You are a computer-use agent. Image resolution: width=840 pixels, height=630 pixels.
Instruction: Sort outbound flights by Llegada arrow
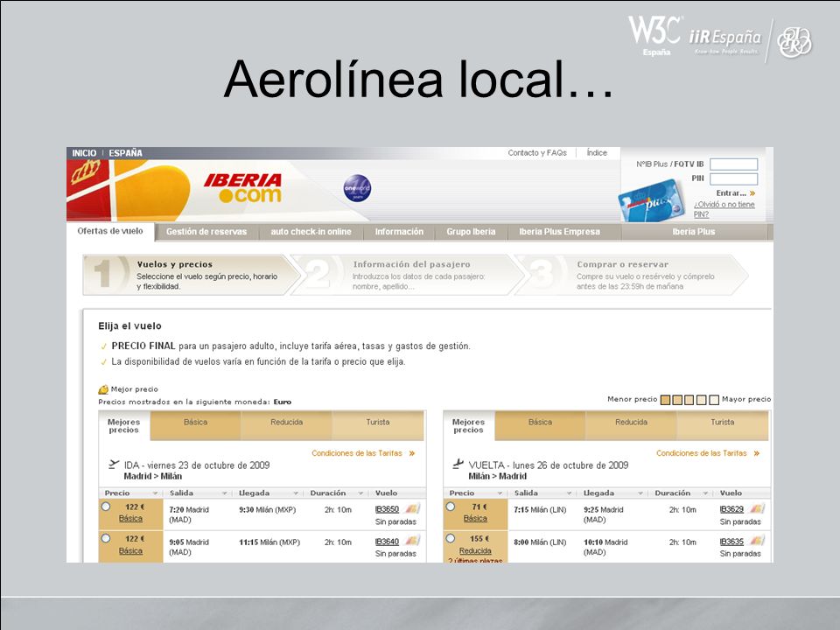[x=295, y=493]
